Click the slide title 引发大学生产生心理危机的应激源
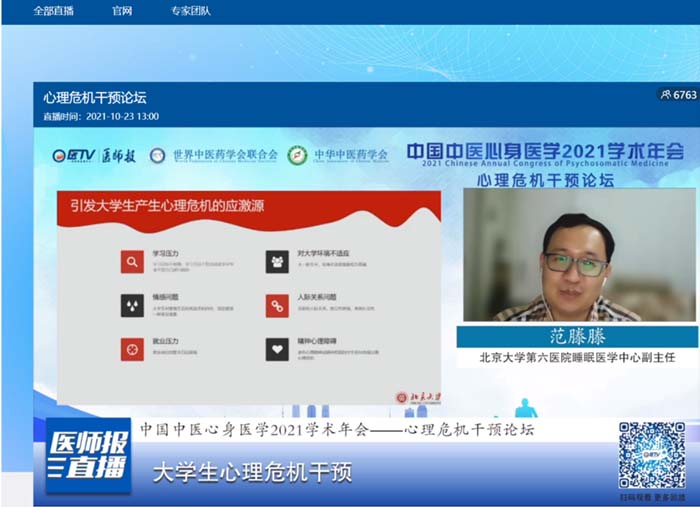 pyautogui.click(x=167, y=206)
